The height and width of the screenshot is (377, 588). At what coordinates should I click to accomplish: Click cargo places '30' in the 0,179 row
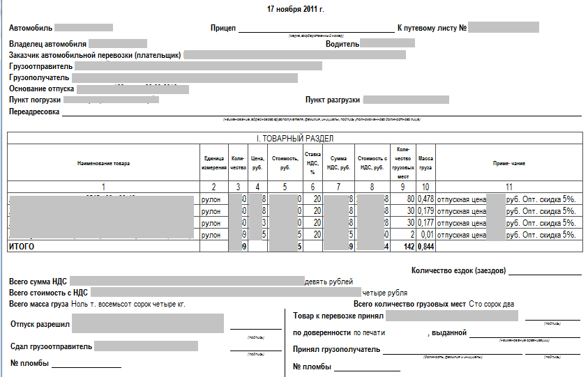click(x=411, y=211)
